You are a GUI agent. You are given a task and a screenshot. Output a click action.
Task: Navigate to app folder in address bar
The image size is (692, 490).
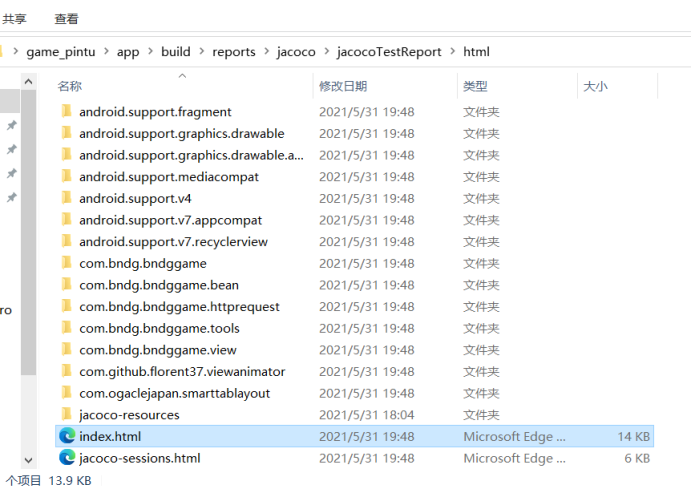128,52
